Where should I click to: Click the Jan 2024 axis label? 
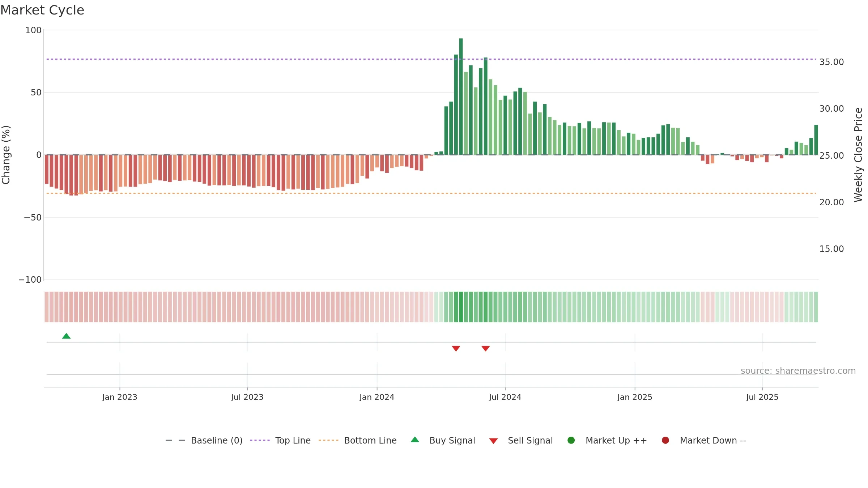point(377,397)
